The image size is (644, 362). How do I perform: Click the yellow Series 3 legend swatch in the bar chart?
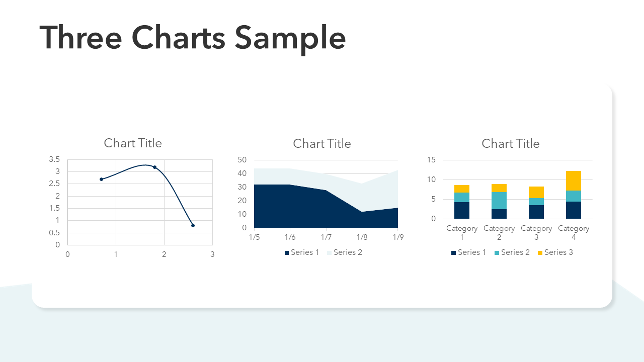(x=540, y=252)
